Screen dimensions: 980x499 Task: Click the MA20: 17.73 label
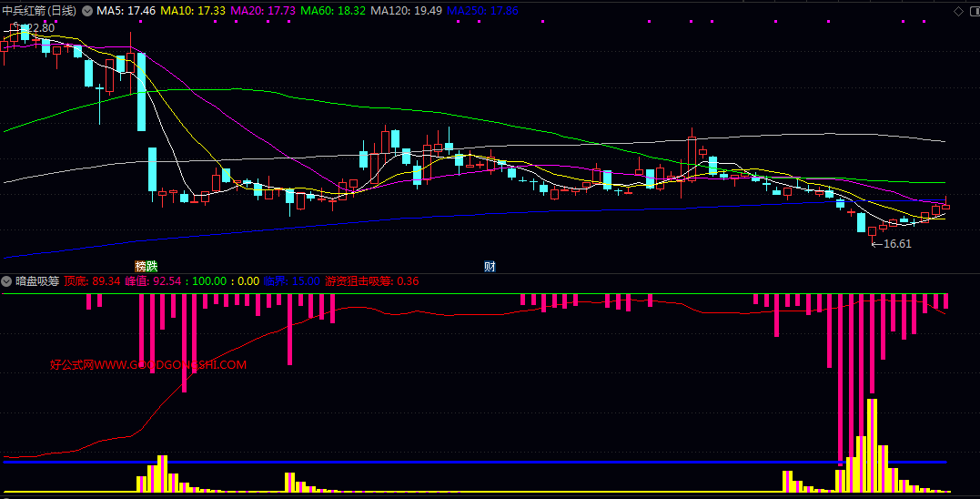click(262, 11)
